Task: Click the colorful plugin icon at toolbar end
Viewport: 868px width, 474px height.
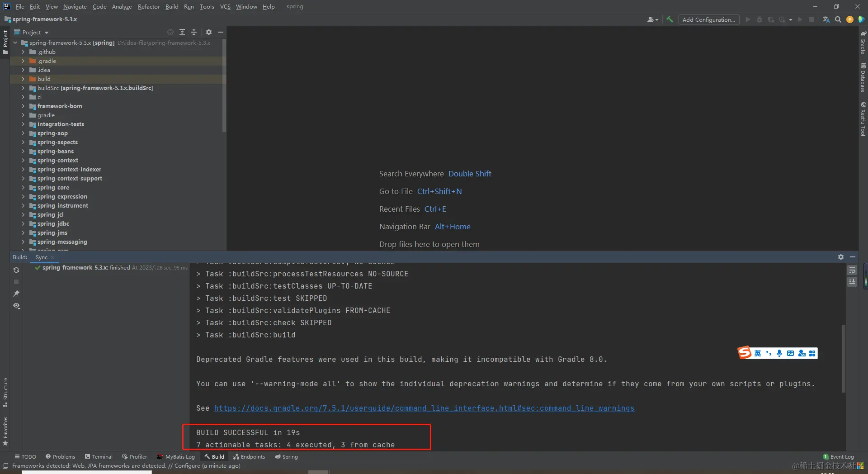Action: pos(861,19)
